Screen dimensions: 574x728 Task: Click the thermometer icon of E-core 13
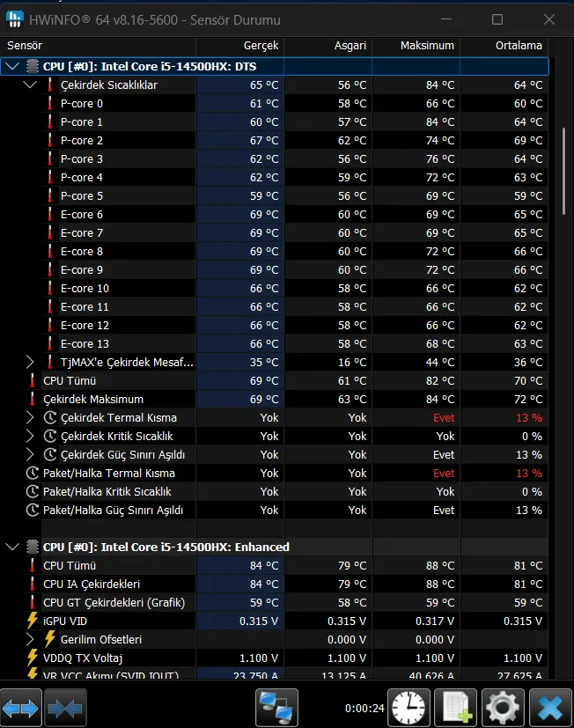point(49,343)
